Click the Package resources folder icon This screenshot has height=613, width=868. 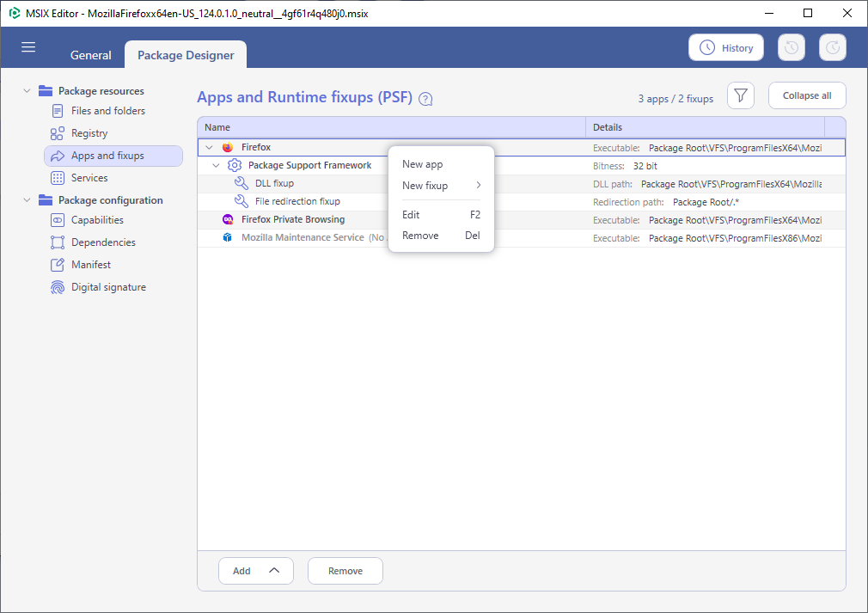(x=46, y=91)
